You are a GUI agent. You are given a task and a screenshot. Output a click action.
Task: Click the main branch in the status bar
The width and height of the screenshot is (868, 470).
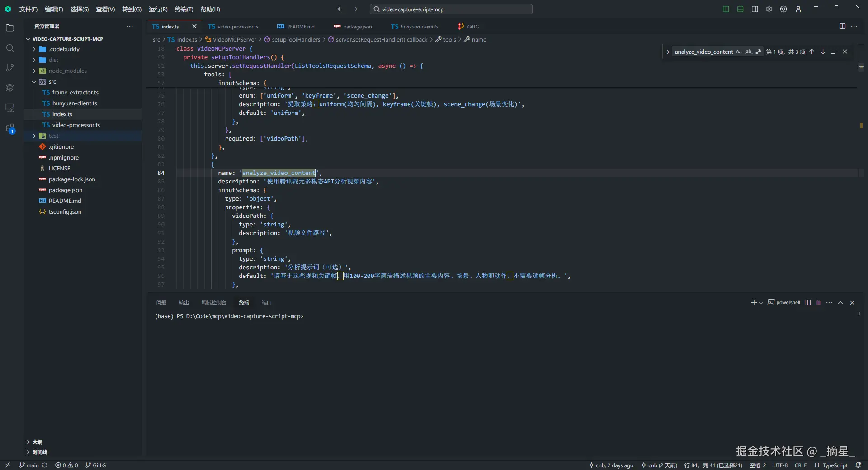[x=29, y=465]
